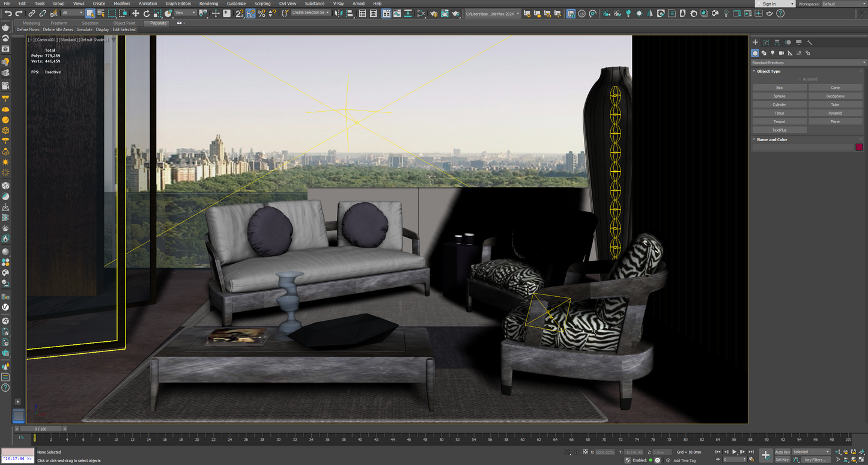Open the Modifiers menu
The image size is (868, 465).
click(122, 4)
